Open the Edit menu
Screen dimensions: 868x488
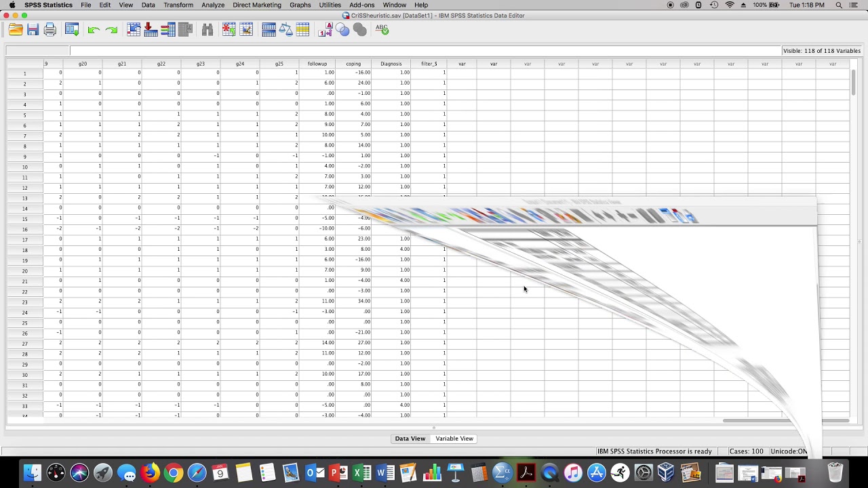click(105, 5)
